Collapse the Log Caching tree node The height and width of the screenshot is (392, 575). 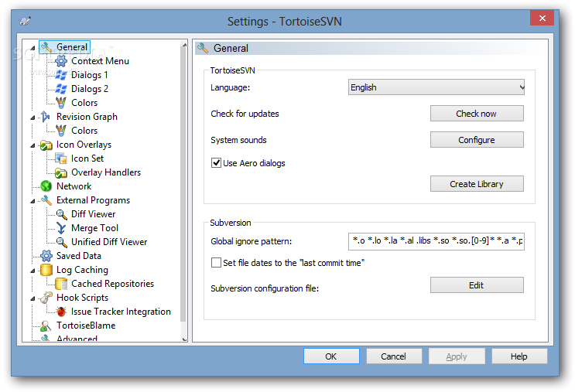tap(33, 271)
